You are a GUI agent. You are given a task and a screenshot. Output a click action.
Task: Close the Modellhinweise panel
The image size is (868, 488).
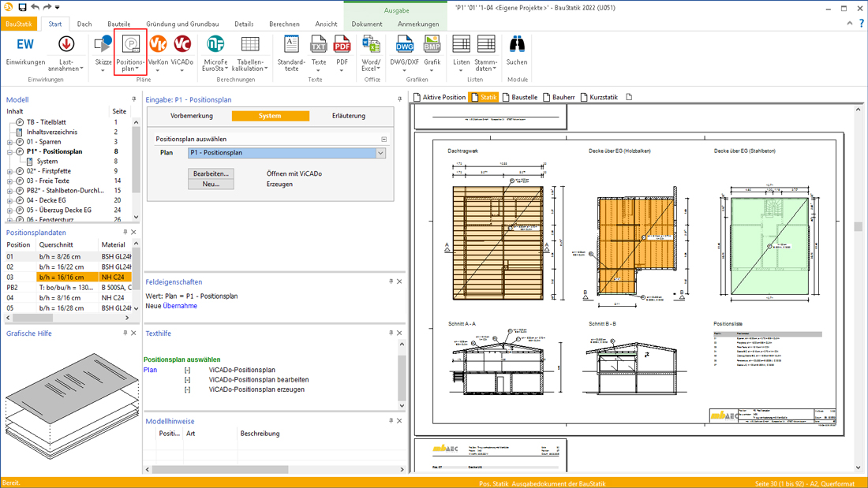tap(399, 420)
